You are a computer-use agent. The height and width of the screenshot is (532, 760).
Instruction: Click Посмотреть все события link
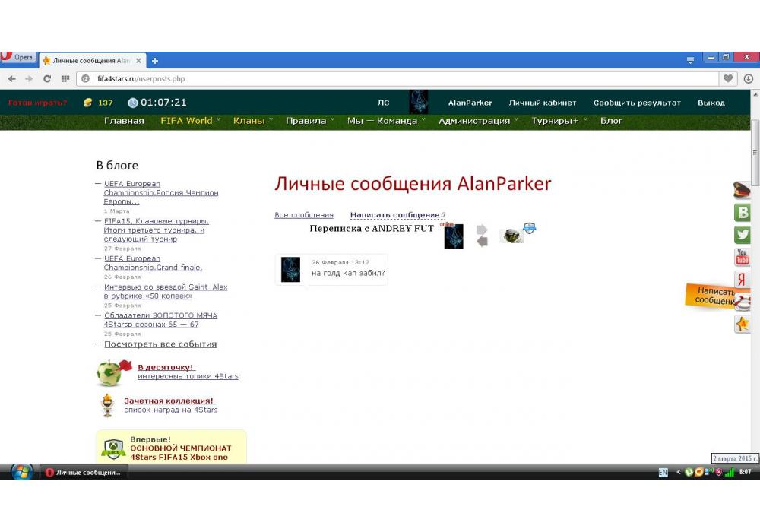pos(160,344)
